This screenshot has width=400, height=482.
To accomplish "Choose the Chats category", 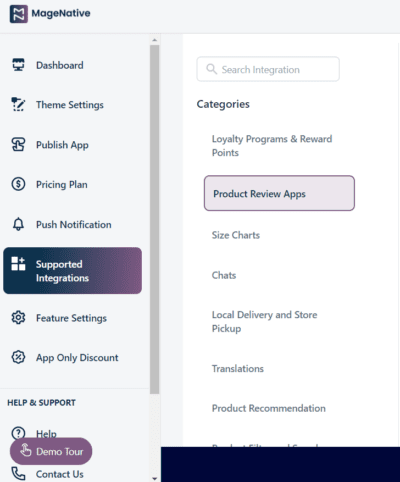I will coord(224,275).
